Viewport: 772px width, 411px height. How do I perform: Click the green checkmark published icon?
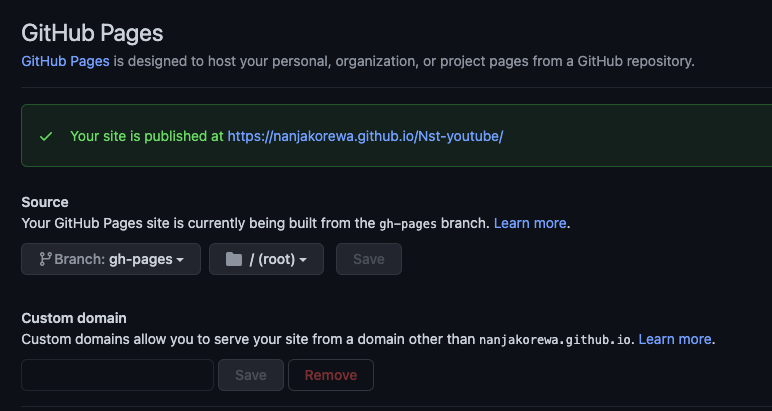(46, 136)
